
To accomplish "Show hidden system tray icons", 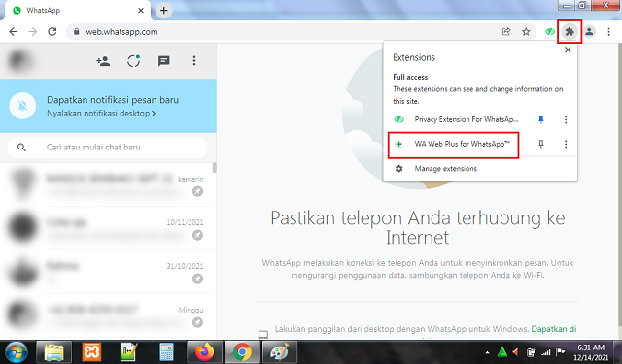I will pyautogui.click(x=487, y=352).
